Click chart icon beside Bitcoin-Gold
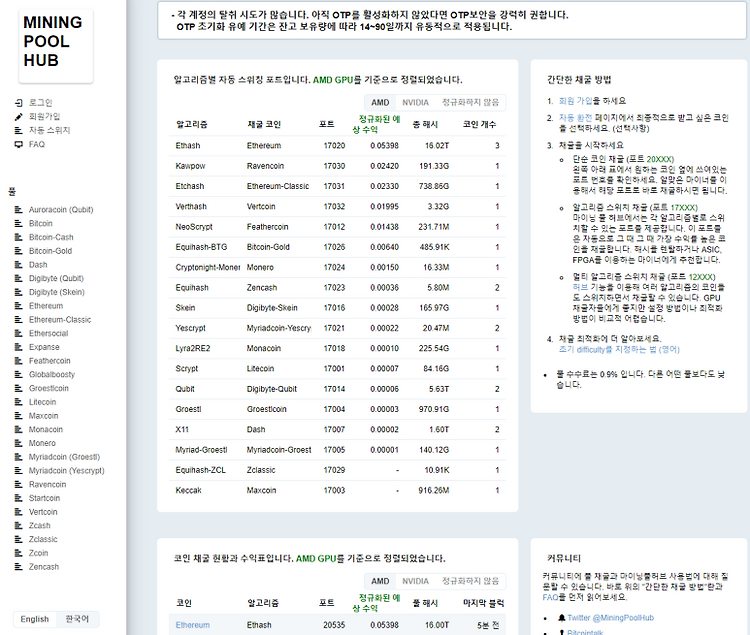750x635 pixels. (x=19, y=251)
